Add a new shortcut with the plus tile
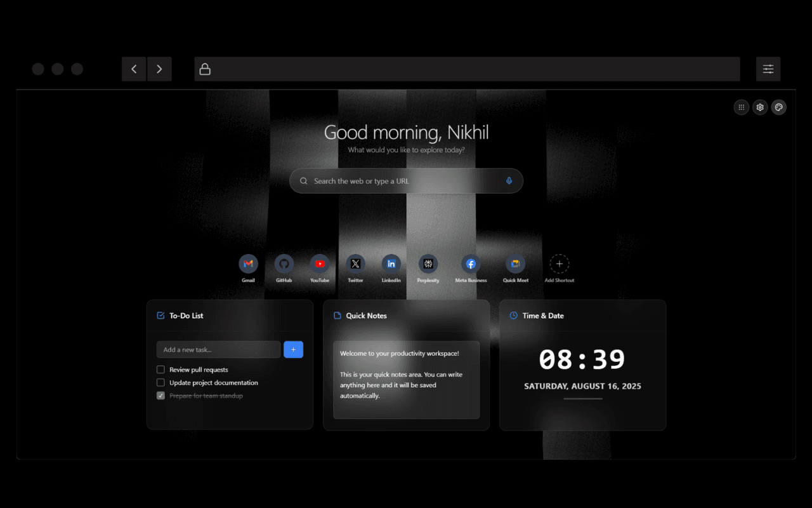The image size is (812, 508). pos(560,264)
